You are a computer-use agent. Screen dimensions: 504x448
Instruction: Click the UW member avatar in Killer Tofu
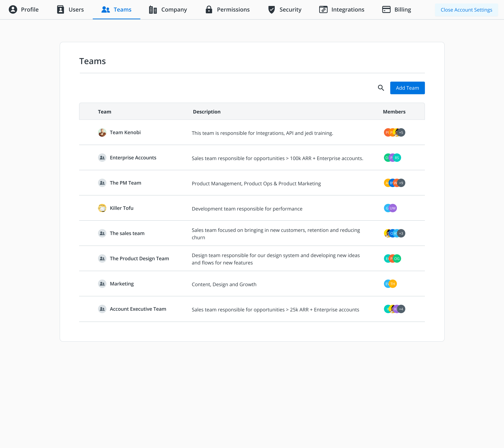coord(393,208)
